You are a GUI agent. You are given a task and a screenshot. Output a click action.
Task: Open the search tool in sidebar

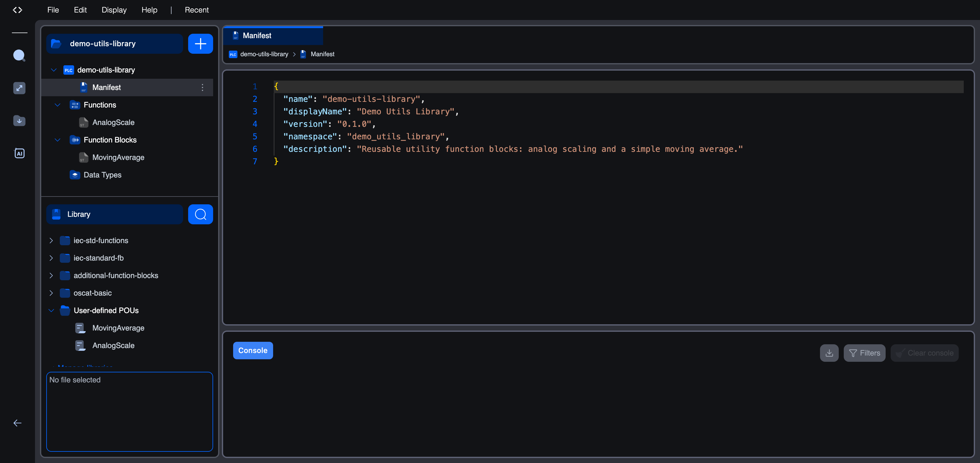click(19, 56)
